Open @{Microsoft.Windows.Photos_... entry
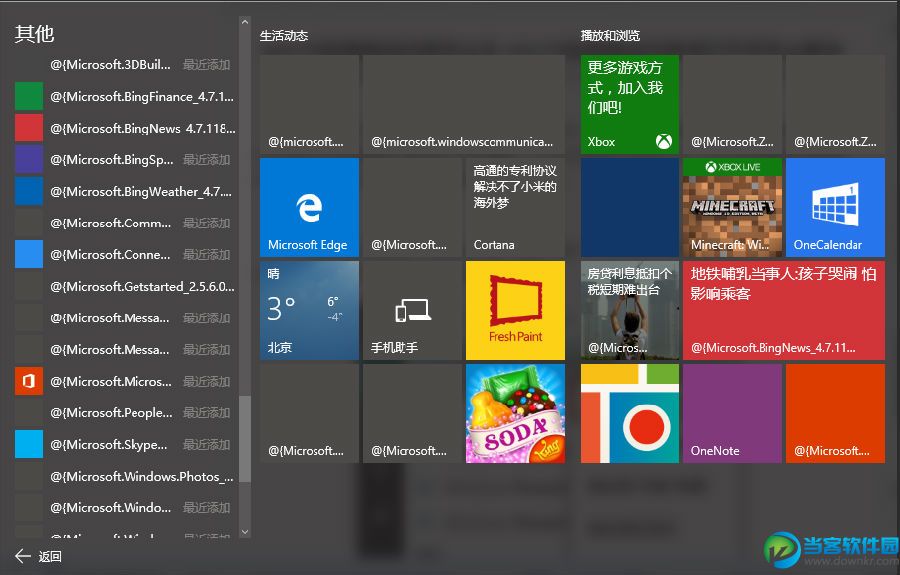Viewport: 900px width, 575px height. point(123,476)
